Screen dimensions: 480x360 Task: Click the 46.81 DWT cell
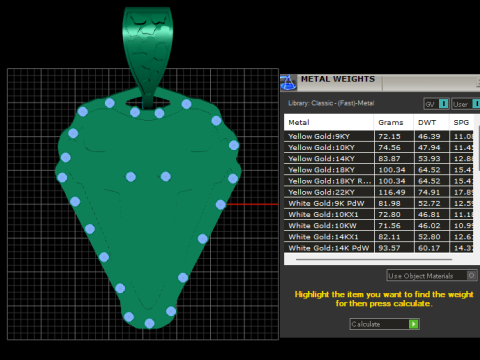pyautogui.click(x=431, y=214)
